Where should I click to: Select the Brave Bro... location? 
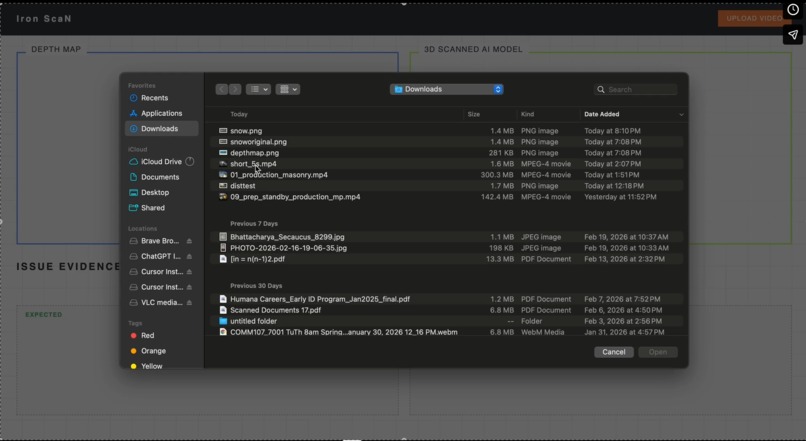coord(160,241)
